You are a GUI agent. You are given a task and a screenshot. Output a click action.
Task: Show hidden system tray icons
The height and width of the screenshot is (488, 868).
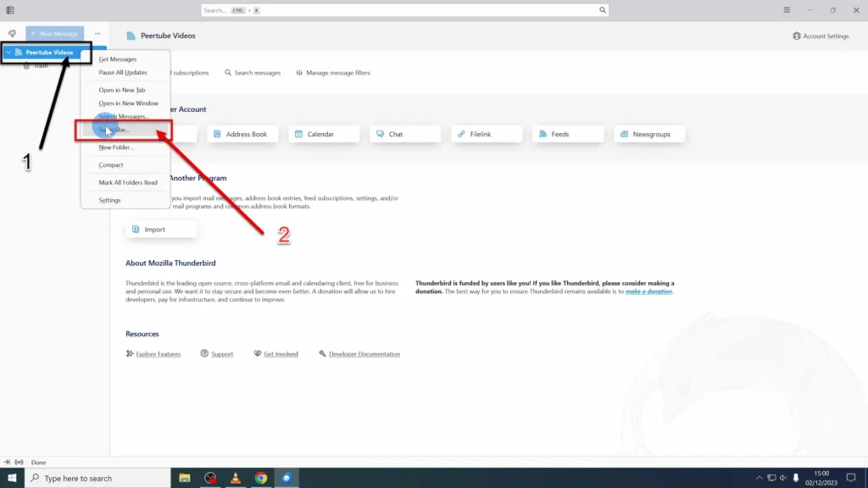(759, 478)
